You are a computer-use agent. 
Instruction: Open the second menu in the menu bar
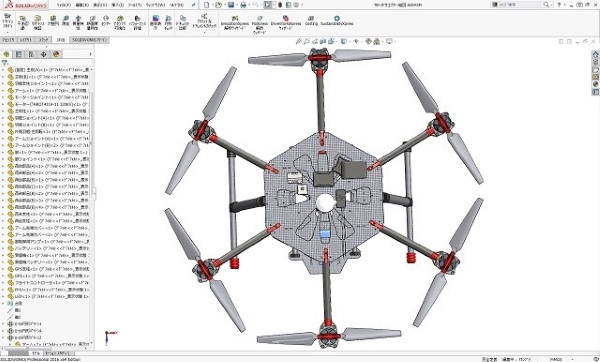pyautogui.click(x=82, y=5)
